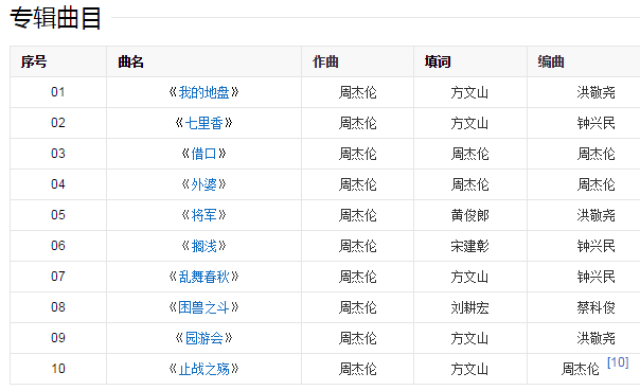Click composer 周杰伦 in row 10

tap(358, 369)
